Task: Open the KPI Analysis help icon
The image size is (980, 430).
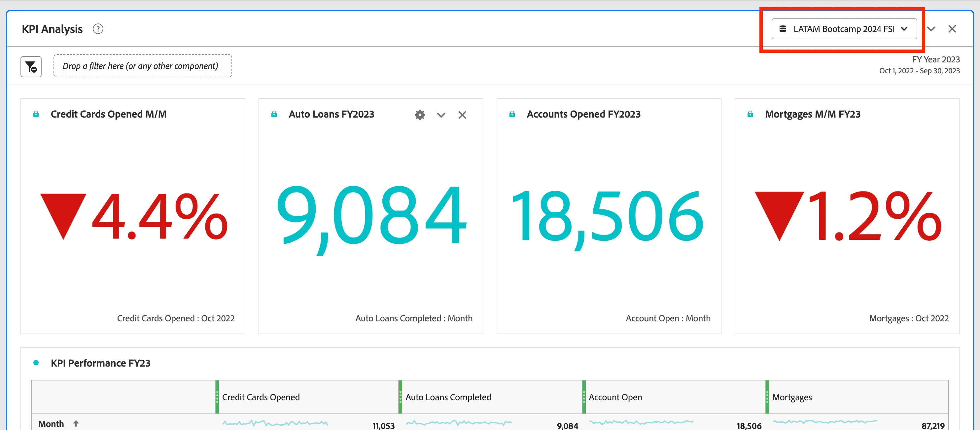Action: [x=98, y=29]
